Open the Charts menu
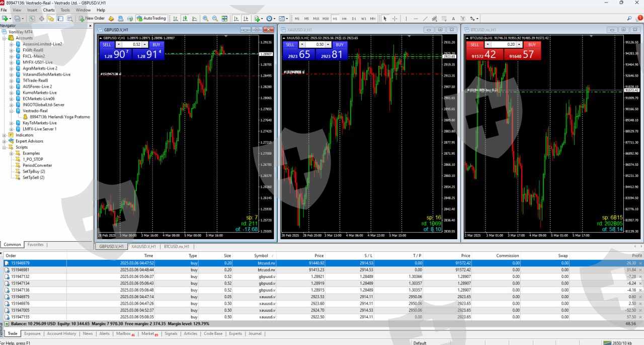This screenshot has width=644, height=345. coord(49,10)
